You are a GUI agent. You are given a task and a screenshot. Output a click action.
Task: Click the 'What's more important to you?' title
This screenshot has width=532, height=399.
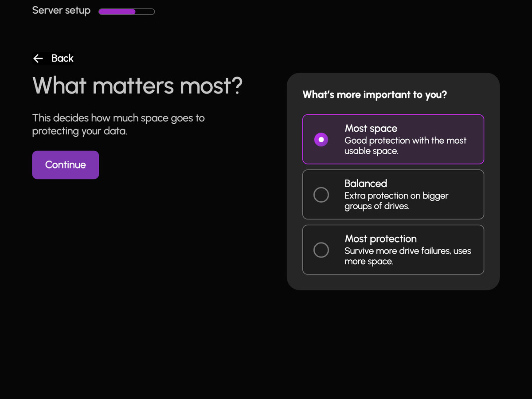tap(375, 94)
